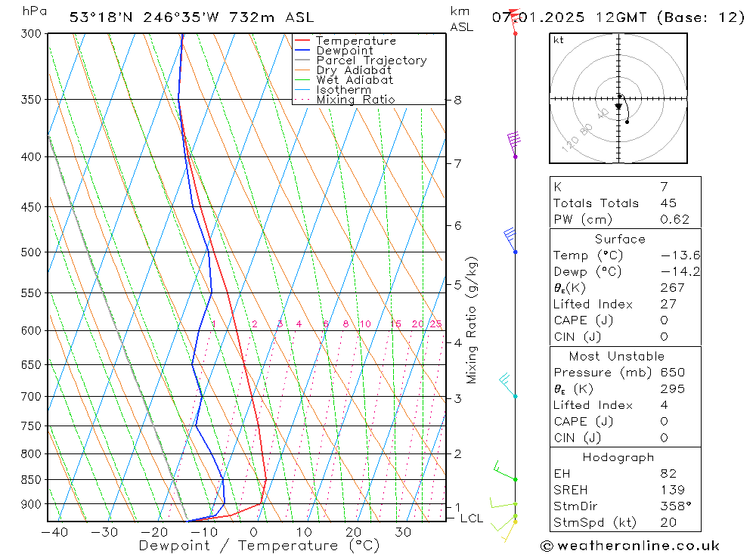Click the pink '10' mixing ratio label
This screenshot has height=554, width=756.
(x=365, y=324)
